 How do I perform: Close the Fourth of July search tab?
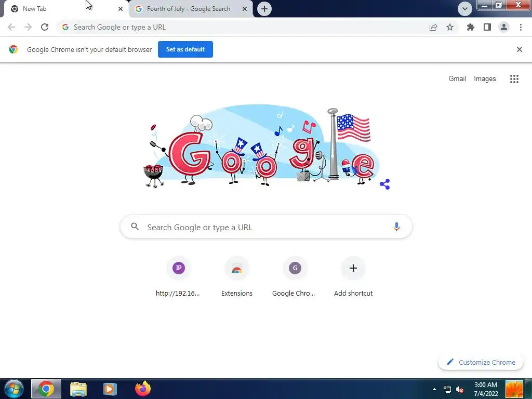(245, 9)
